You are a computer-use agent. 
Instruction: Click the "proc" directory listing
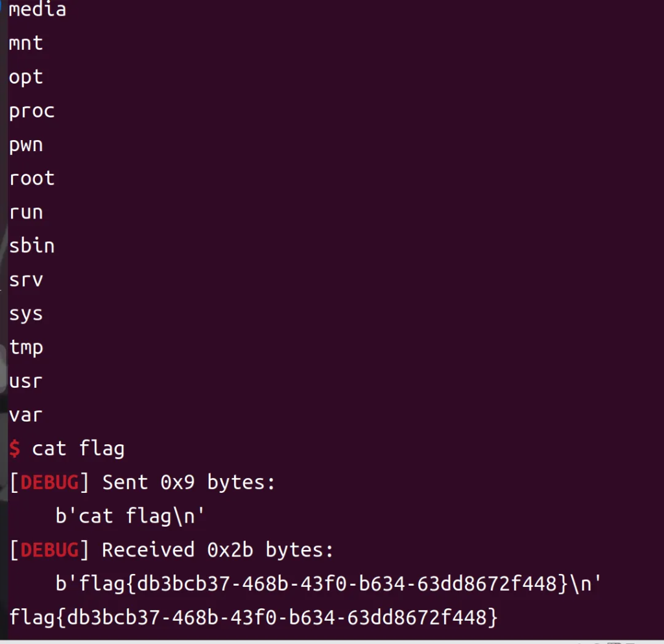pos(32,111)
